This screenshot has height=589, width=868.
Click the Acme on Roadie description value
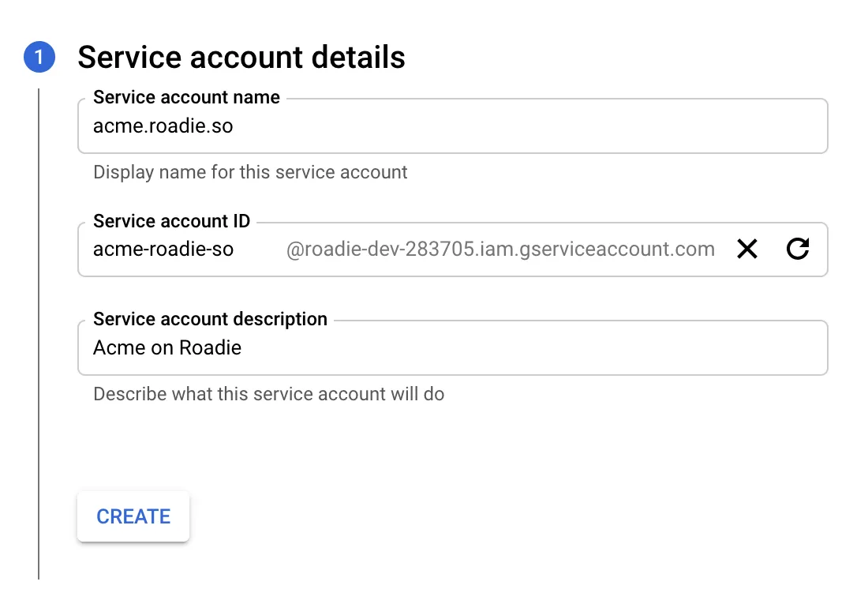(167, 347)
